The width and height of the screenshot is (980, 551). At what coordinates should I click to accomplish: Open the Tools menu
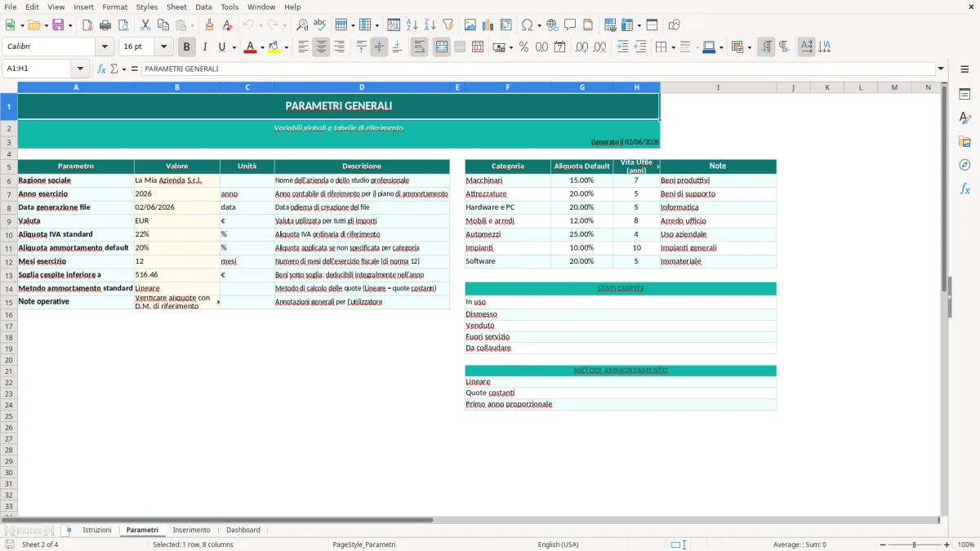pos(229,7)
